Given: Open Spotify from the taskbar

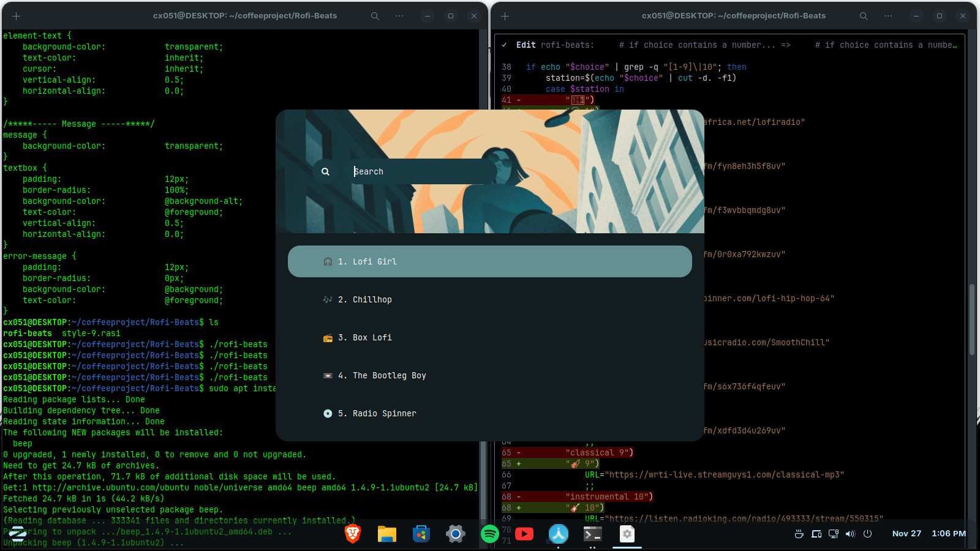Looking at the screenshot, I should pos(489,534).
